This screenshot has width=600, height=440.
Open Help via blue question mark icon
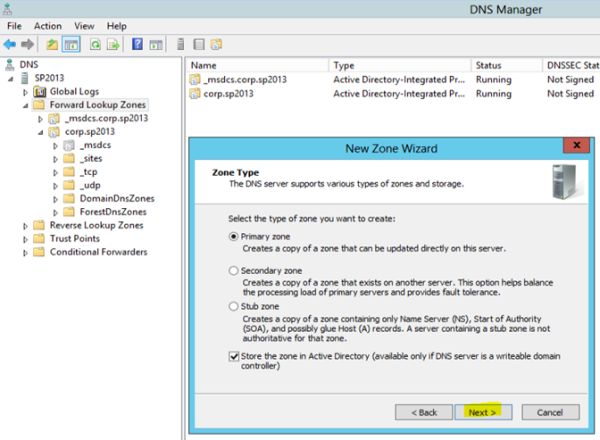pos(137,44)
